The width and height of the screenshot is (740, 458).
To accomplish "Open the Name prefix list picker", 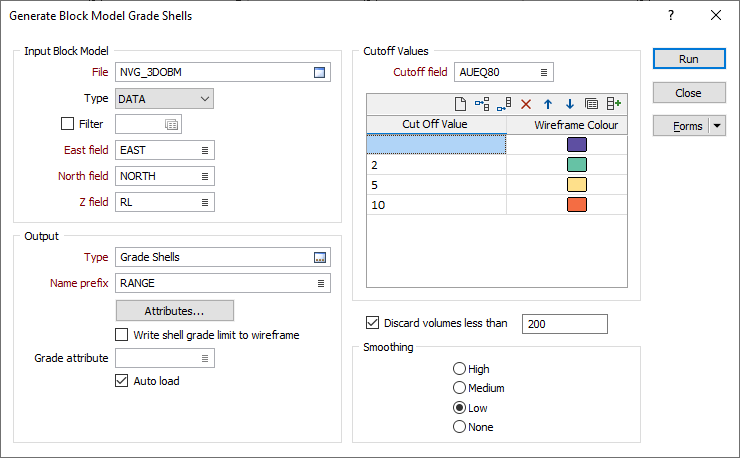I will [x=321, y=283].
